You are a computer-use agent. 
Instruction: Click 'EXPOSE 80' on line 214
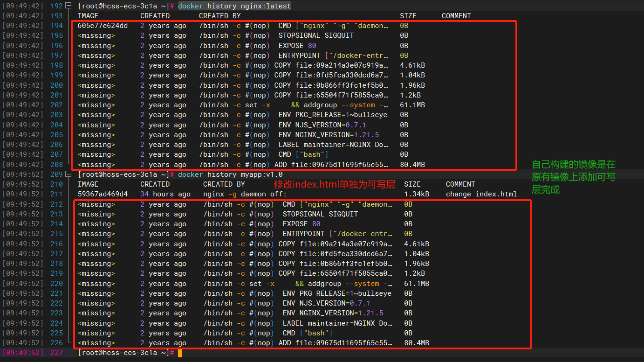pos(301,224)
